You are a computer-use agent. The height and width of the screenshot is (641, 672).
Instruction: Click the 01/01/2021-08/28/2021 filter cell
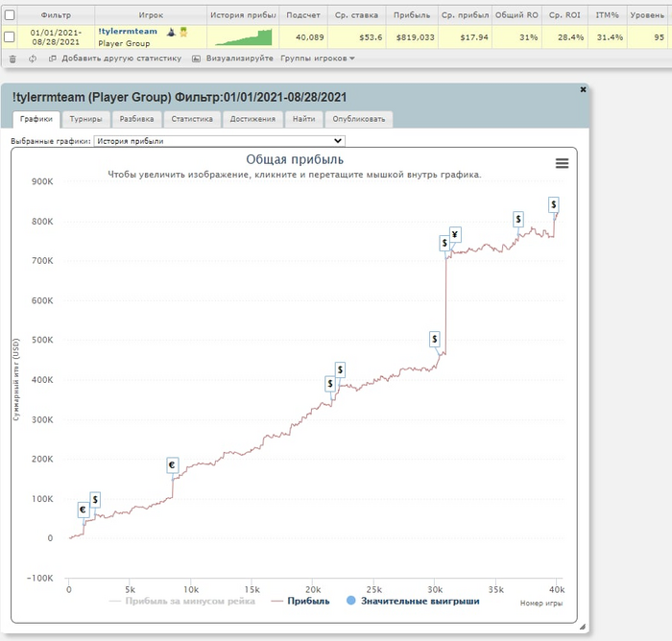click(56, 36)
